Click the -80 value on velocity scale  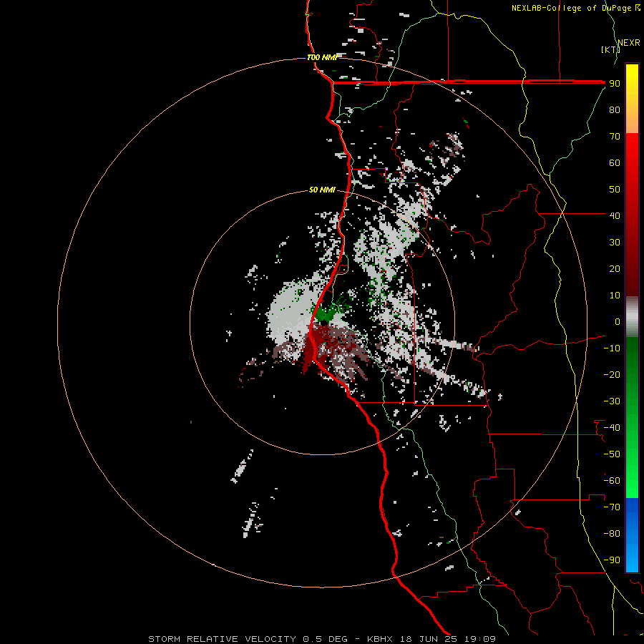point(612,534)
